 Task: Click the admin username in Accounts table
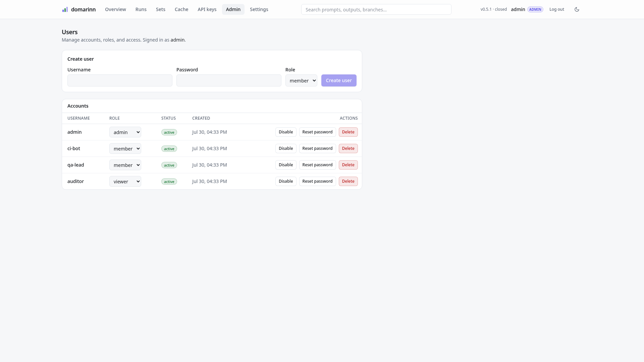(x=74, y=132)
